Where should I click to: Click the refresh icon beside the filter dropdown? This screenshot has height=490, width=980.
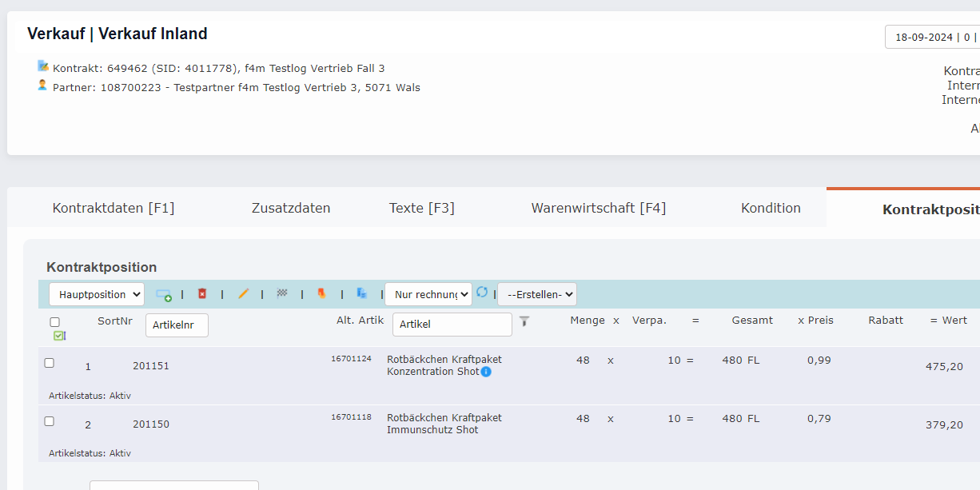pyautogui.click(x=483, y=294)
